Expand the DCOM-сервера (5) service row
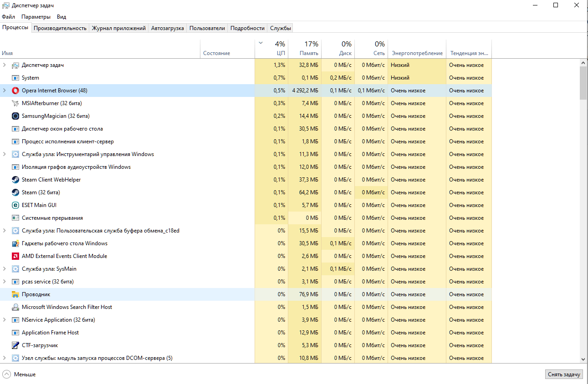The width and height of the screenshot is (588, 384). (5, 358)
